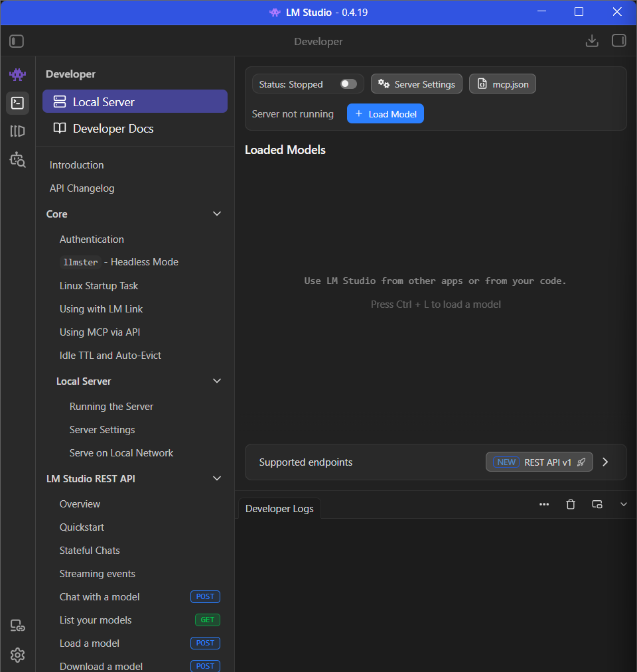Screen dimensions: 637x672
Task: Switch to the Developer Logs tab
Action: click(x=279, y=508)
